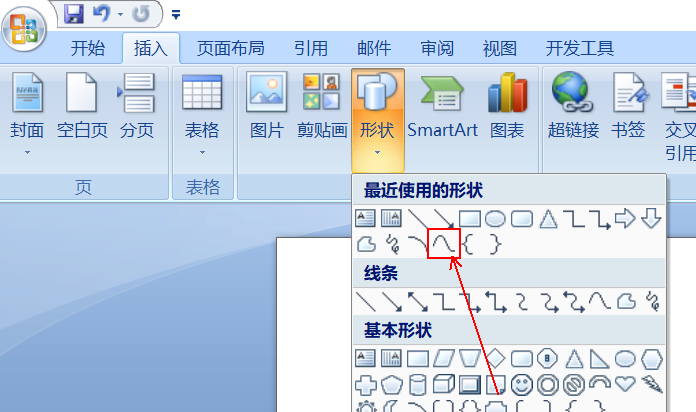The height and width of the screenshot is (412, 696).
Task: Choose the straight line in 线条 section
Action: 366,301
